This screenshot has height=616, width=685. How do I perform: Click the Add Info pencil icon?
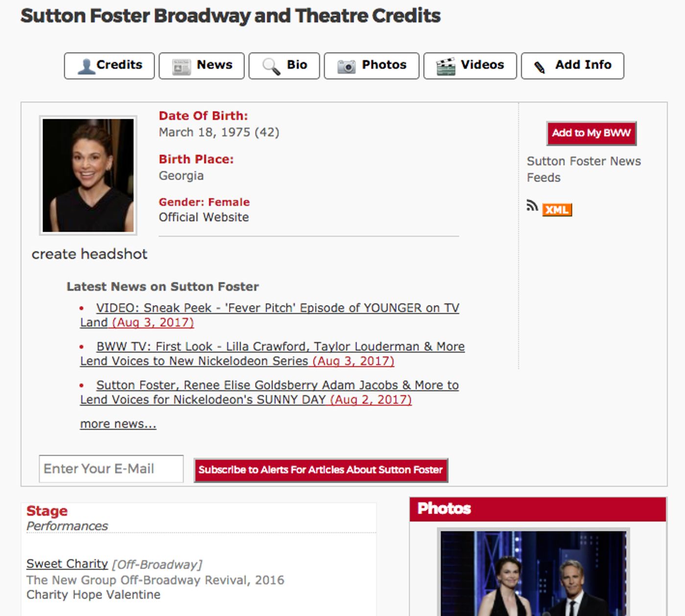(541, 65)
